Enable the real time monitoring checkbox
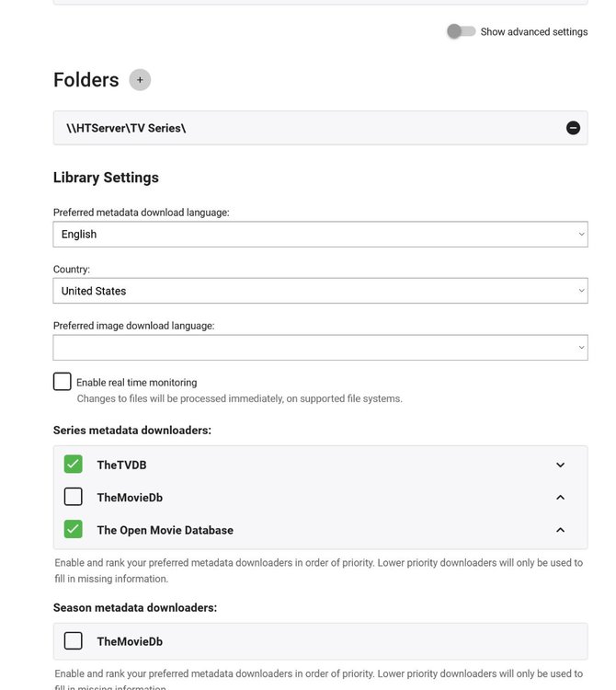The height and width of the screenshot is (690, 616). [63, 381]
